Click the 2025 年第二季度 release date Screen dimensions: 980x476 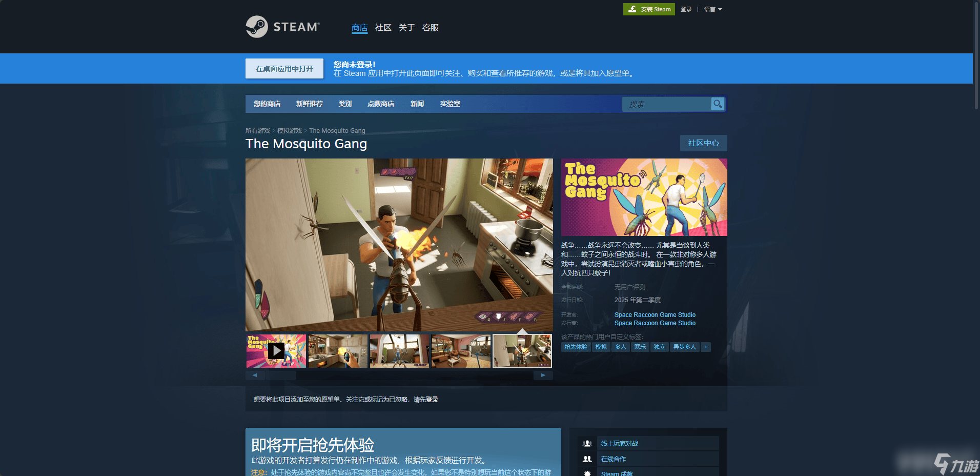[638, 300]
